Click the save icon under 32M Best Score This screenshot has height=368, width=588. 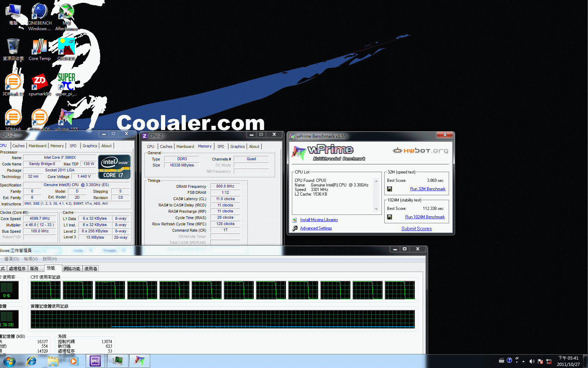(390, 189)
